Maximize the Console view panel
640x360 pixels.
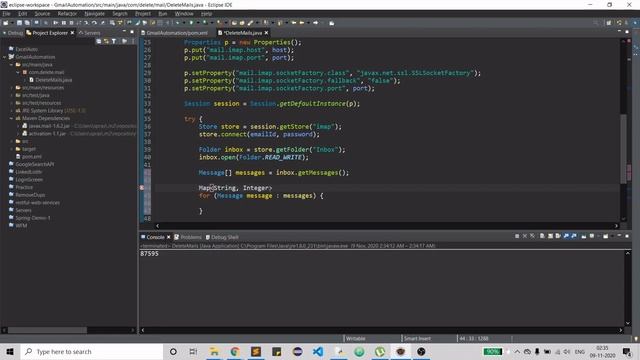tap(627, 236)
